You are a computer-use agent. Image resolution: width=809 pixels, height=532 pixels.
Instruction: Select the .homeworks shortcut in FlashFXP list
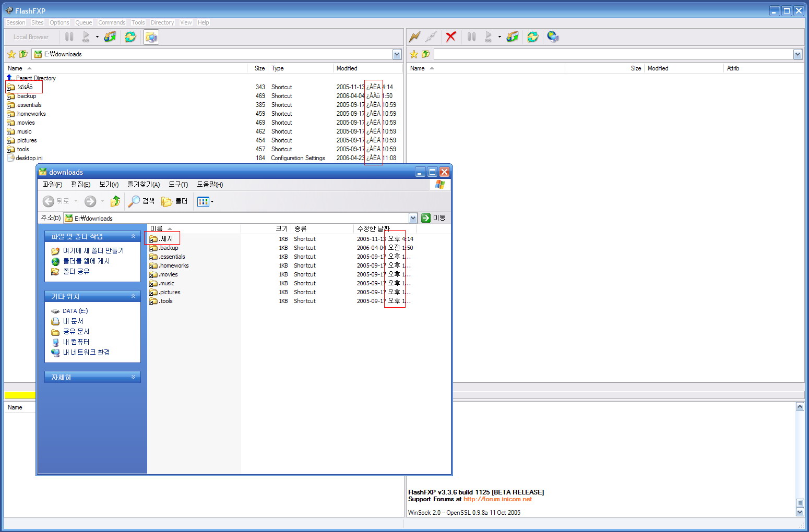pyautogui.click(x=31, y=114)
